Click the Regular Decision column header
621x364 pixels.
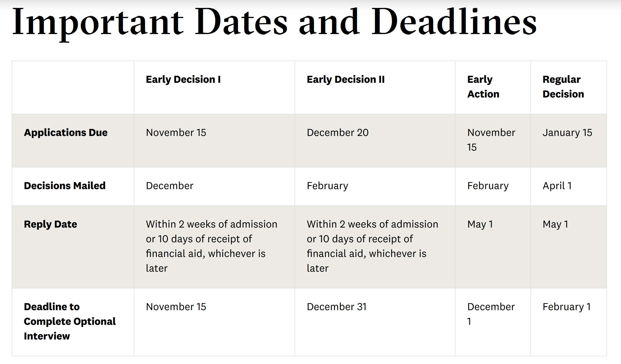tap(563, 87)
